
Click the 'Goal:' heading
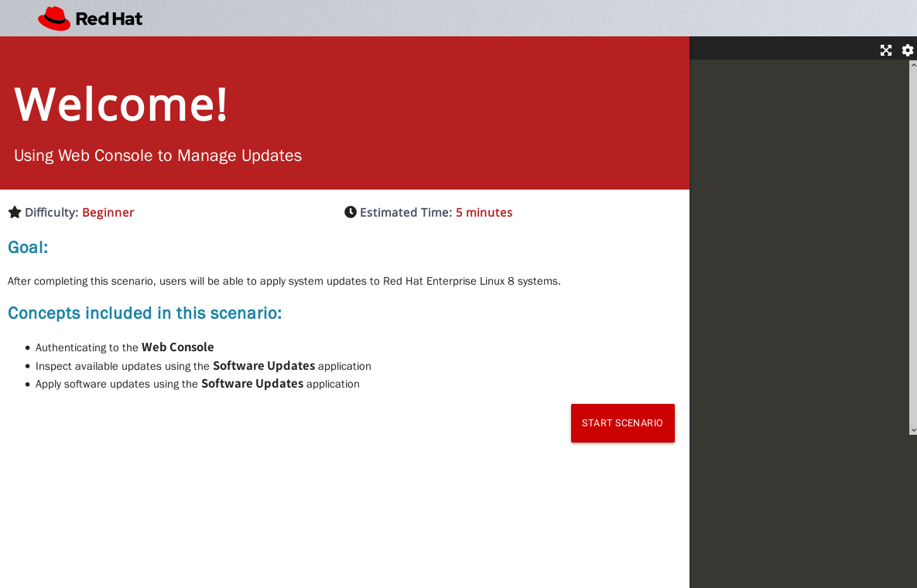pos(28,248)
